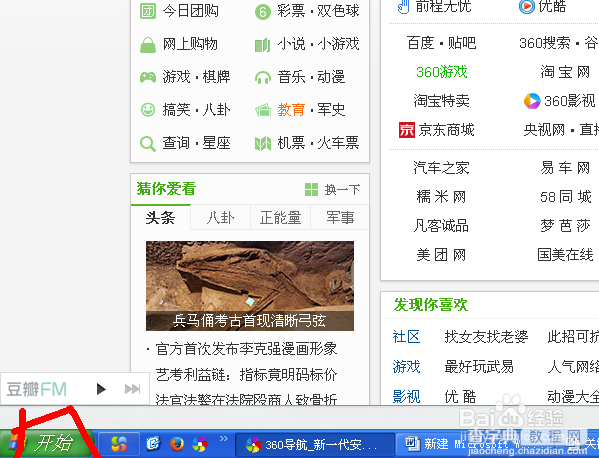The height and width of the screenshot is (458, 599).
Task: Click the 今日团购 group-buy icon
Action: coord(148,11)
